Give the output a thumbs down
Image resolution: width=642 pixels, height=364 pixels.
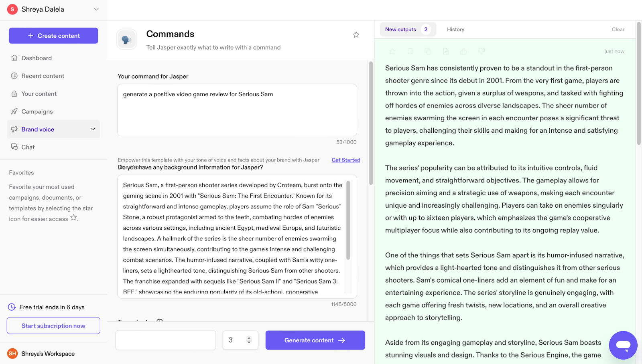481,51
